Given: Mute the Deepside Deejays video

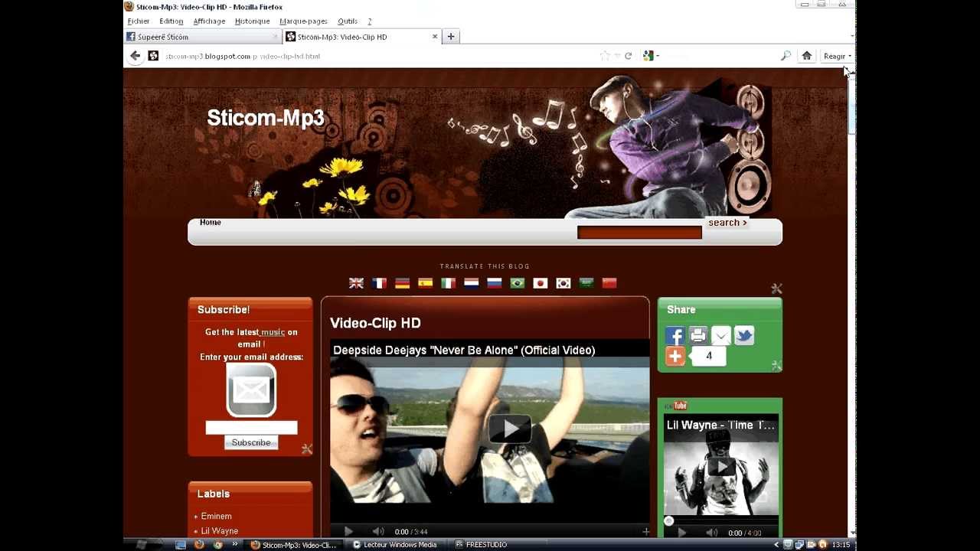Looking at the screenshot, I should 378,531.
